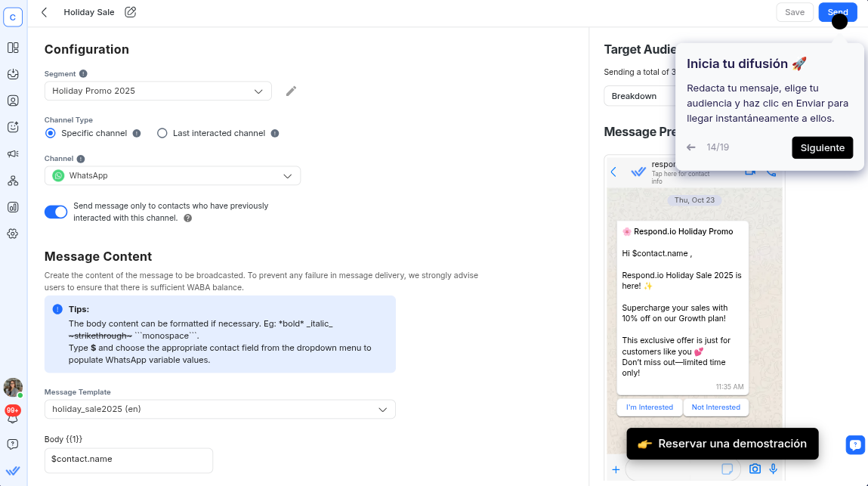The height and width of the screenshot is (486, 868).
Task: Show the Specific channel info icon
Action: pyautogui.click(x=137, y=133)
